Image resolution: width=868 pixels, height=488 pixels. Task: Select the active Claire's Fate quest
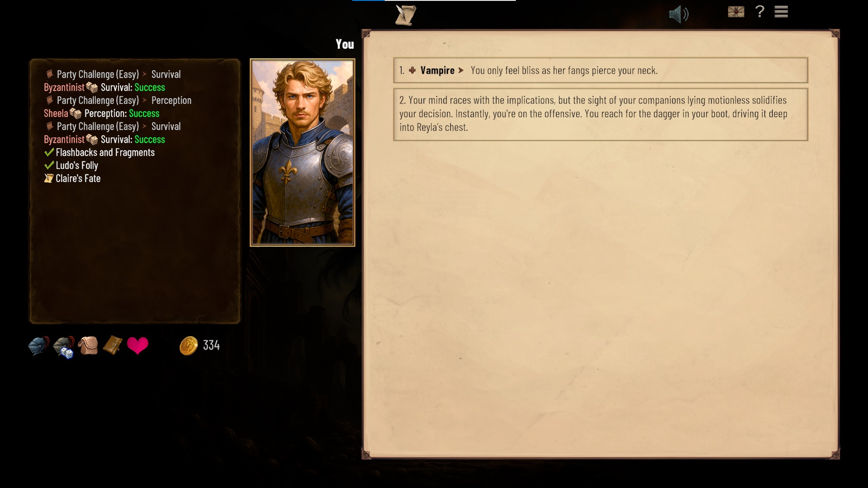(72, 178)
